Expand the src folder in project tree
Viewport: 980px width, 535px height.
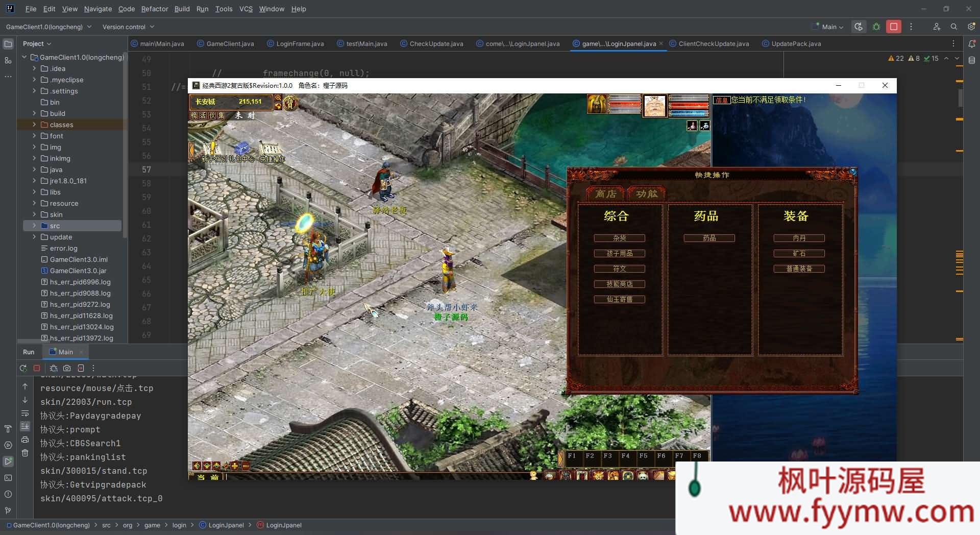click(x=34, y=226)
